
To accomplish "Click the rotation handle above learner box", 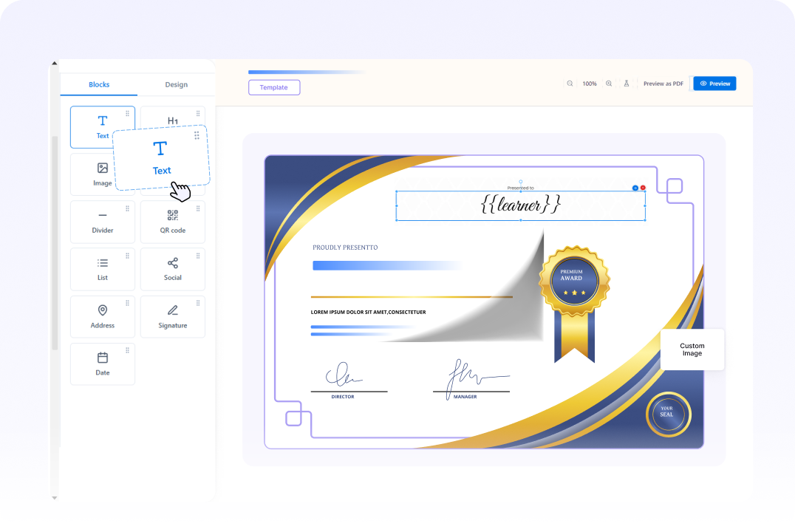I will 521,182.
